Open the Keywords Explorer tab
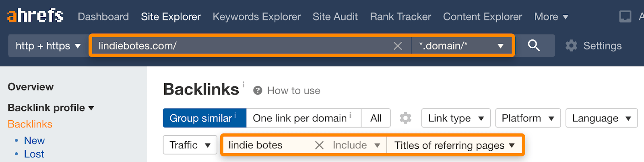This screenshot has height=162, width=644. (256, 16)
